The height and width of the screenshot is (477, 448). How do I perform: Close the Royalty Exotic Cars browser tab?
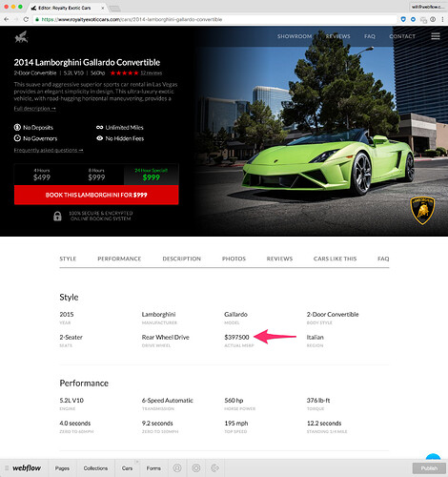(x=103, y=8)
